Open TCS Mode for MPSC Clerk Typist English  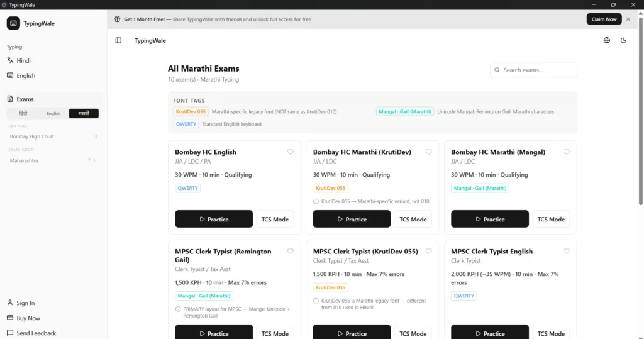551,332
